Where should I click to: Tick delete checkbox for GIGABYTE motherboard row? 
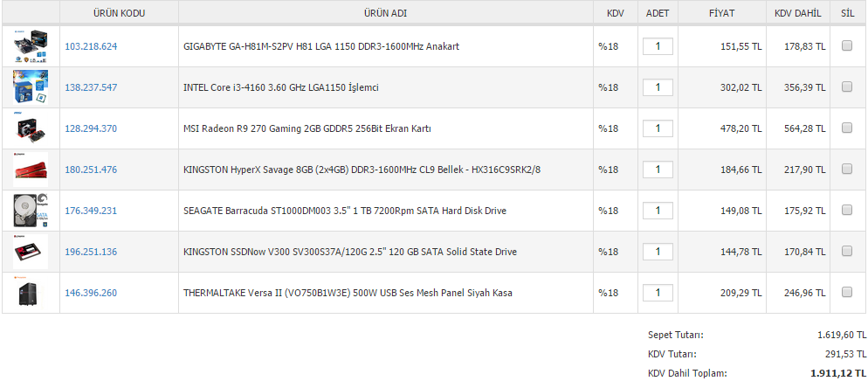[847, 46]
